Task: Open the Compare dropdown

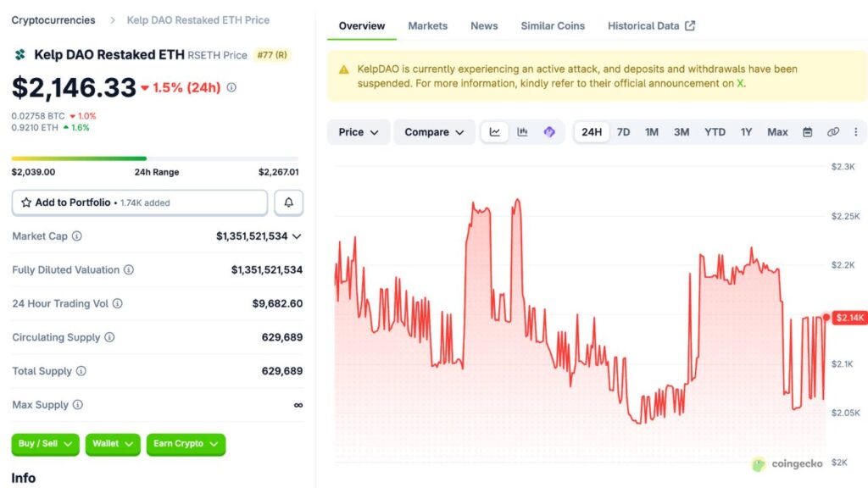Action: click(433, 131)
